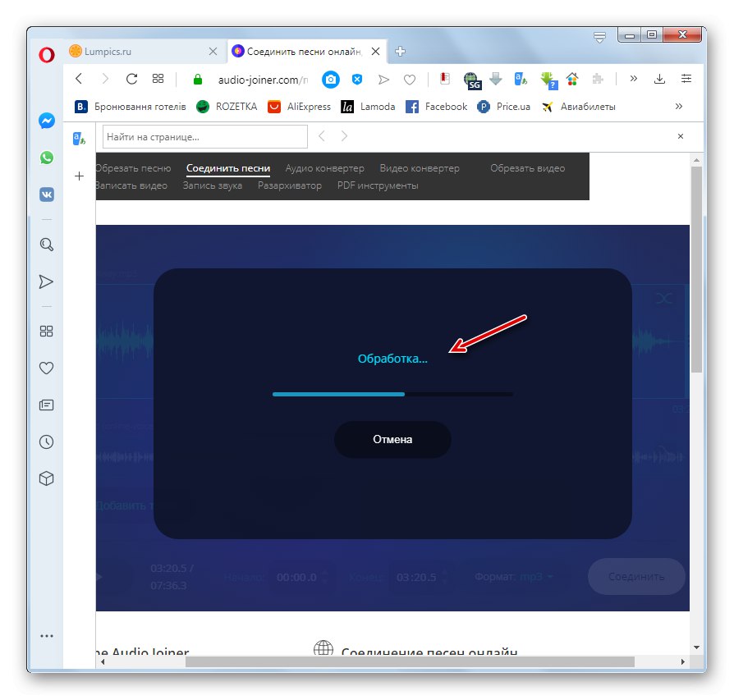The image size is (734, 700).
Task: Open the Lamoda bookmark
Action: pyautogui.click(x=368, y=107)
